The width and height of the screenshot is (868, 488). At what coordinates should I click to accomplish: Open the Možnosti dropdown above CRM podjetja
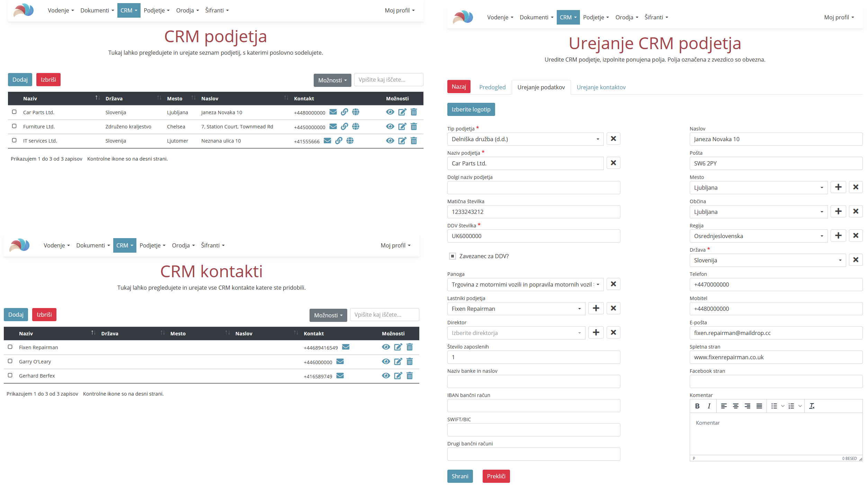332,80
